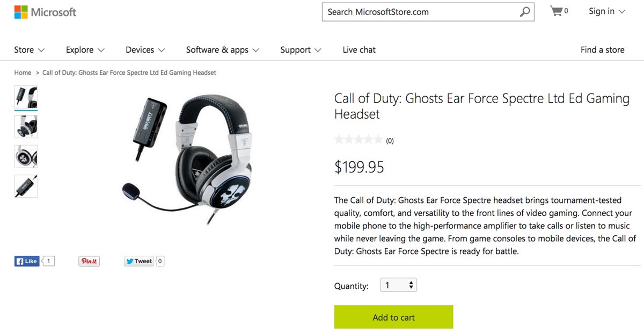Click the star rating row
Image resolution: width=644 pixels, height=332 pixels.
[358, 140]
